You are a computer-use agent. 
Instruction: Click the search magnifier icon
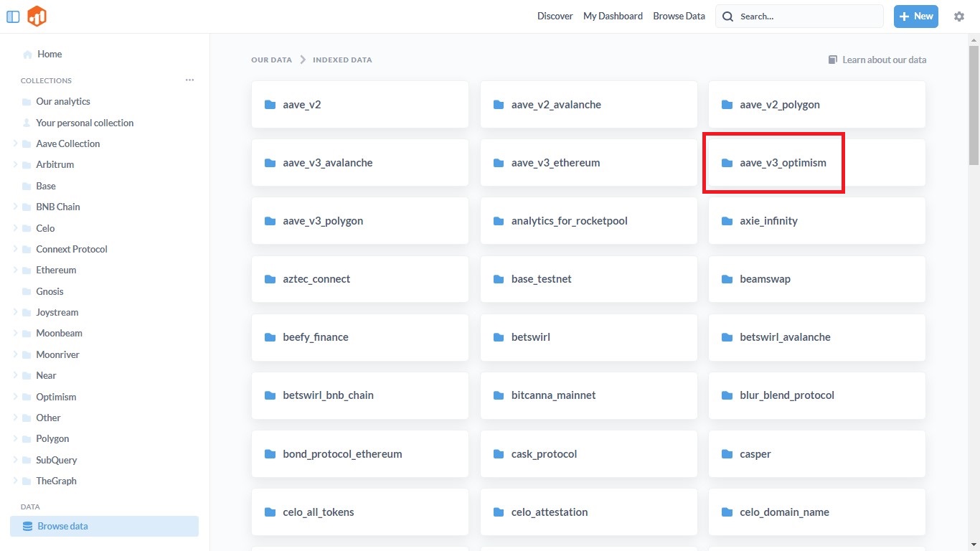click(x=727, y=17)
